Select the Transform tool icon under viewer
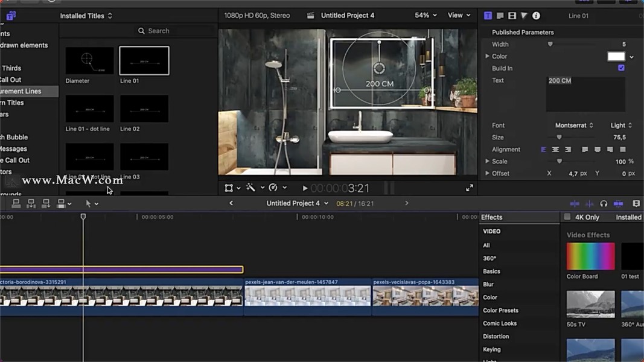Image resolution: width=644 pixels, height=362 pixels. pyautogui.click(x=229, y=188)
